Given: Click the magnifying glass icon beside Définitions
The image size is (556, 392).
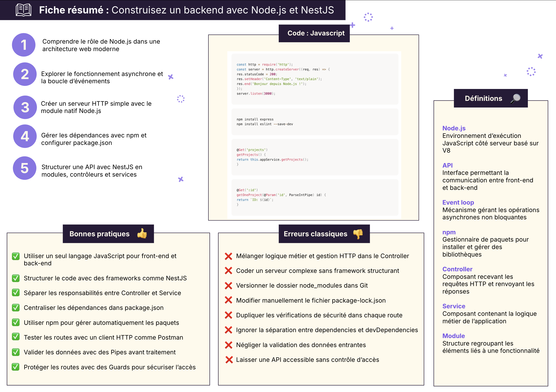Looking at the screenshot, I should pyautogui.click(x=515, y=99).
